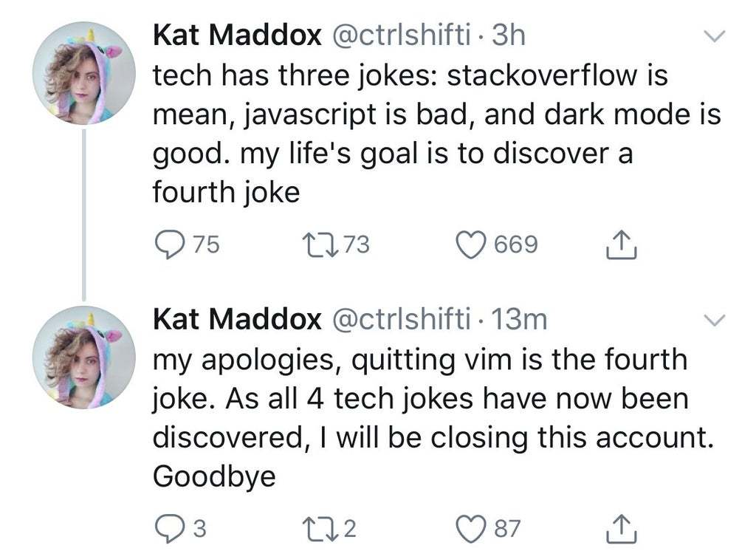Expand the options chevron on the 13m tweet
Image resolution: width=756 pixels, height=551 pixels.
point(715,319)
